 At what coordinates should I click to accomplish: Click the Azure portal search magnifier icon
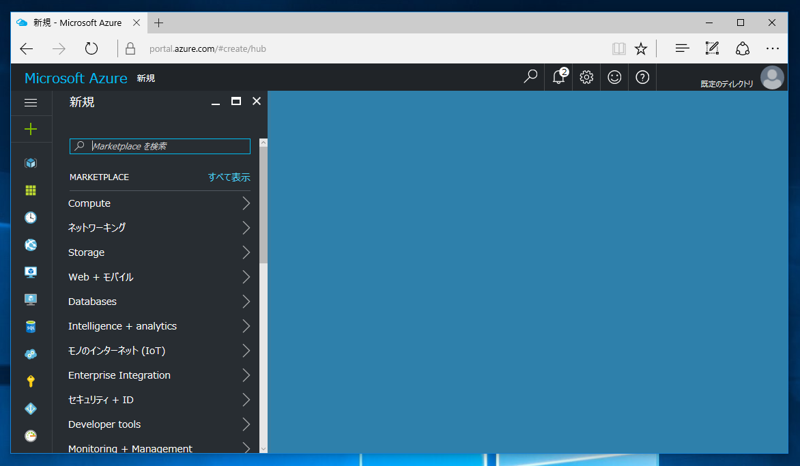(531, 77)
